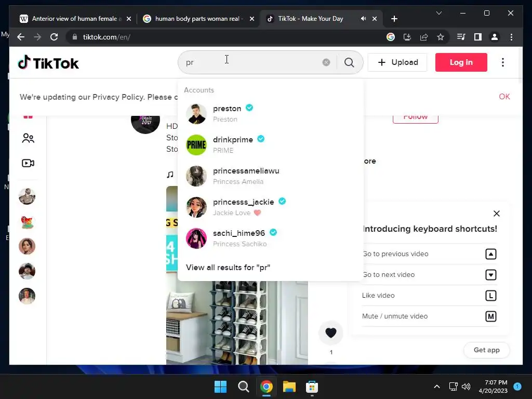View all results for "pr"

click(228, 268)
